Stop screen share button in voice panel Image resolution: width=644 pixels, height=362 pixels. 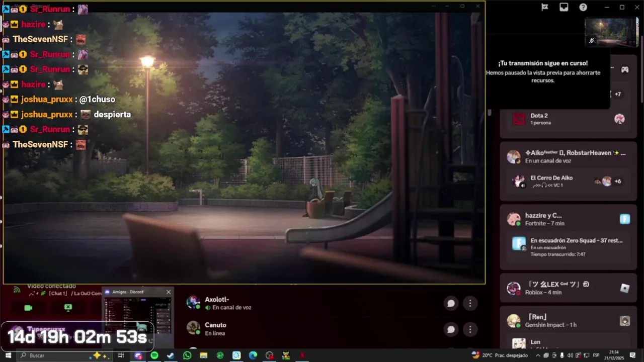[x=68, y=308]
